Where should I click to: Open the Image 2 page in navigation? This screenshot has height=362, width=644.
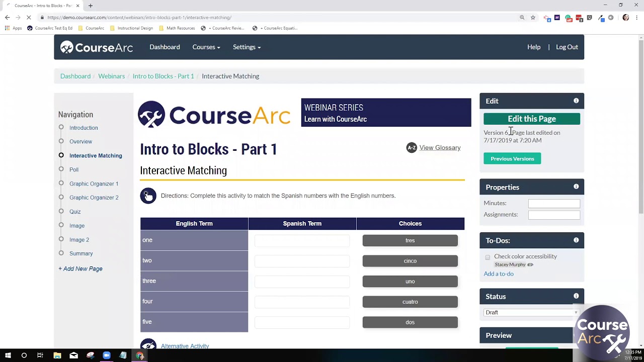pyautogui.click(x=79, y=240)
